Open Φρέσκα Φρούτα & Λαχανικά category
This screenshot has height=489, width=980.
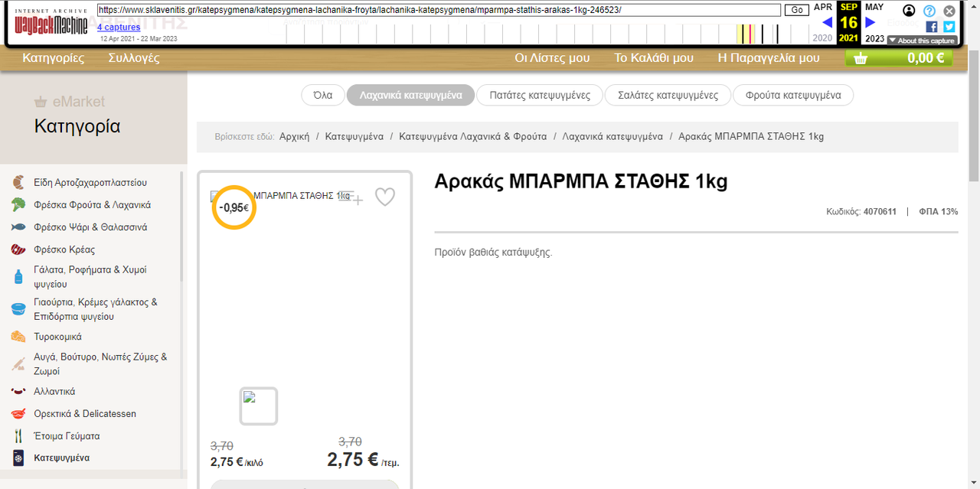[x=92, y=205]
